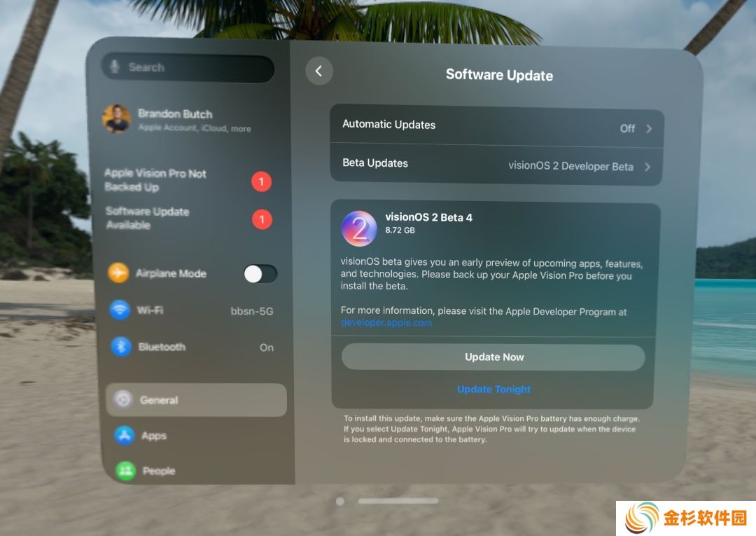The width and height of the screenshot is (756, 536).
Task: Open Apple Vision Pro Not Backed Up
Action: (188, 180)
